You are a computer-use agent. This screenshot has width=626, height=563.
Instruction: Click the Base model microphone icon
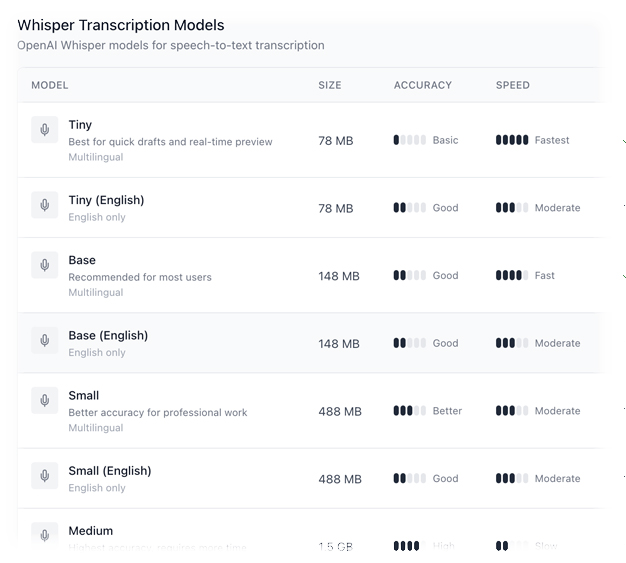pos(44,265)
